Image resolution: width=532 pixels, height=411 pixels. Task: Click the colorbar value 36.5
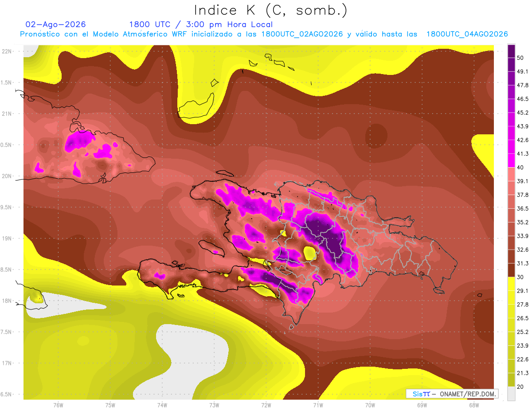coord(522,208)
